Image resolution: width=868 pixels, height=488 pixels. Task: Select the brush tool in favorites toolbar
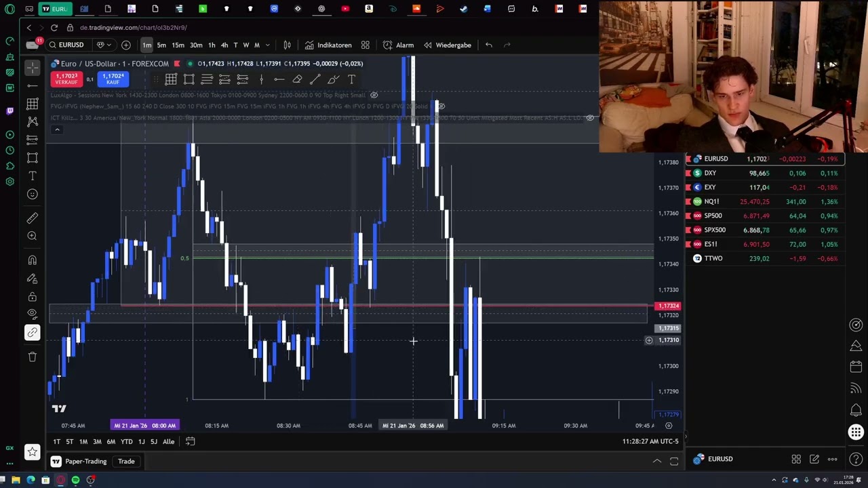(x=333, y=79)
